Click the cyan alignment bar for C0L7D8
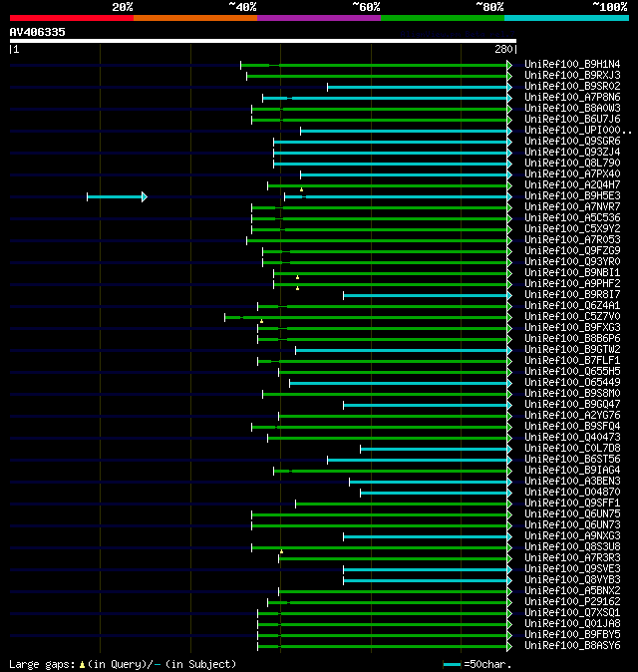Viewport: 638px width, 672px height. pos(437,449)
